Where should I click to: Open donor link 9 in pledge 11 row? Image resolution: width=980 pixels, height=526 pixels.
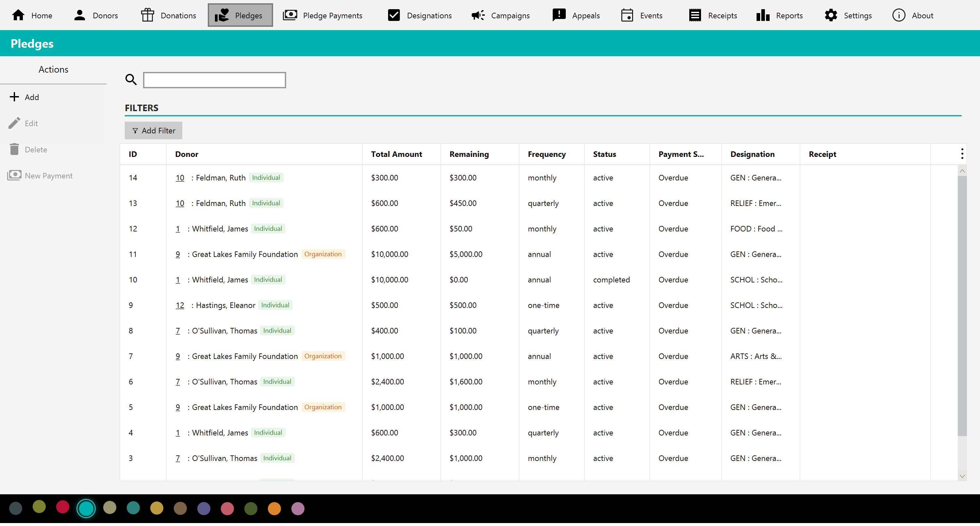[x=178, y=254]
